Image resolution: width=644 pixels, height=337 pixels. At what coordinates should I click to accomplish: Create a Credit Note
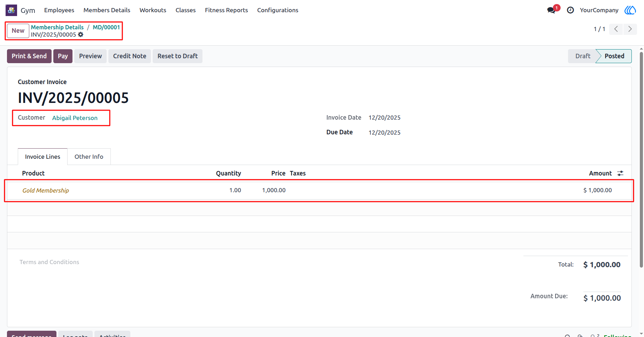[130, 56]
